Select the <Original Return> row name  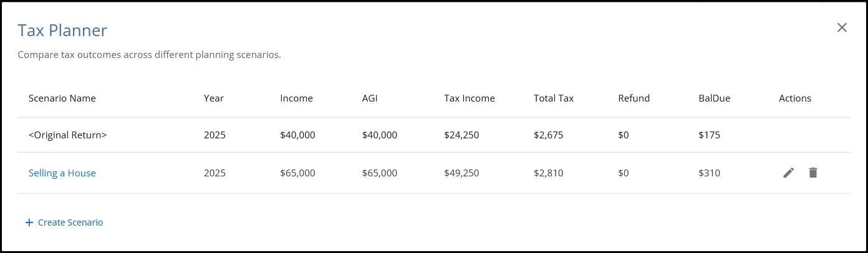68,135
